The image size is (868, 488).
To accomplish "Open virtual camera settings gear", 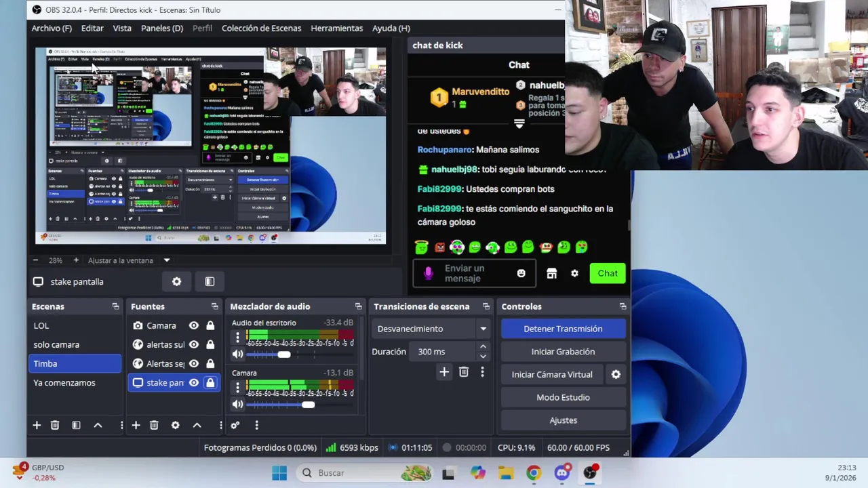I will [616, 374].
